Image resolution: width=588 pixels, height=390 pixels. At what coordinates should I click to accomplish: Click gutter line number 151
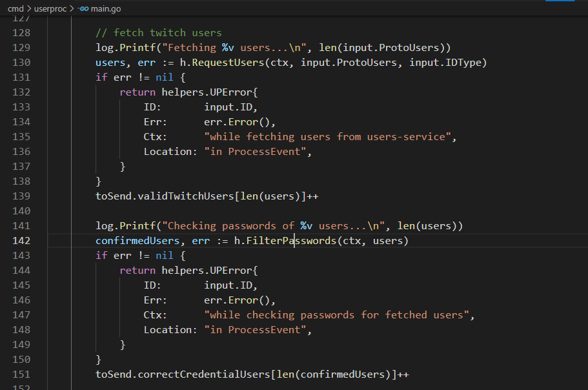21,375
